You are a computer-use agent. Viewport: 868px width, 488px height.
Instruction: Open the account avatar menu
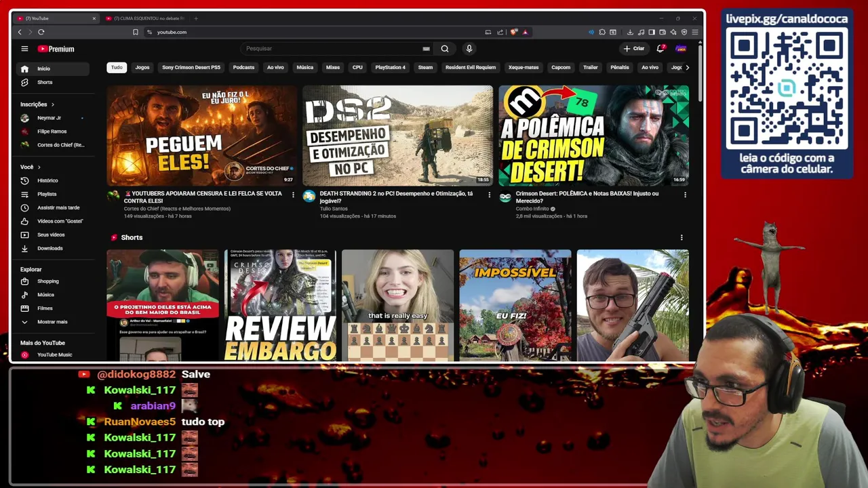[681, 49]
